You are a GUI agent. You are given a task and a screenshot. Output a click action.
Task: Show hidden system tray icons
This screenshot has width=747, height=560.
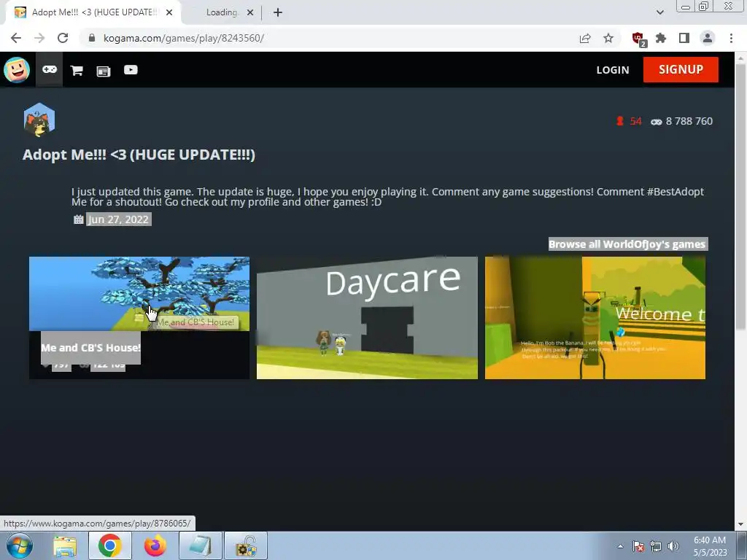620,546
